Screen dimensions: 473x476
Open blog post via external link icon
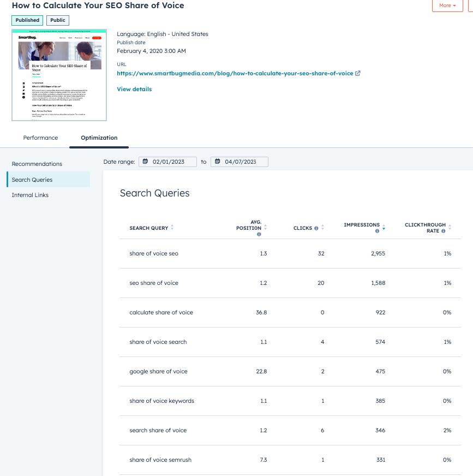(x=357, y=73)
